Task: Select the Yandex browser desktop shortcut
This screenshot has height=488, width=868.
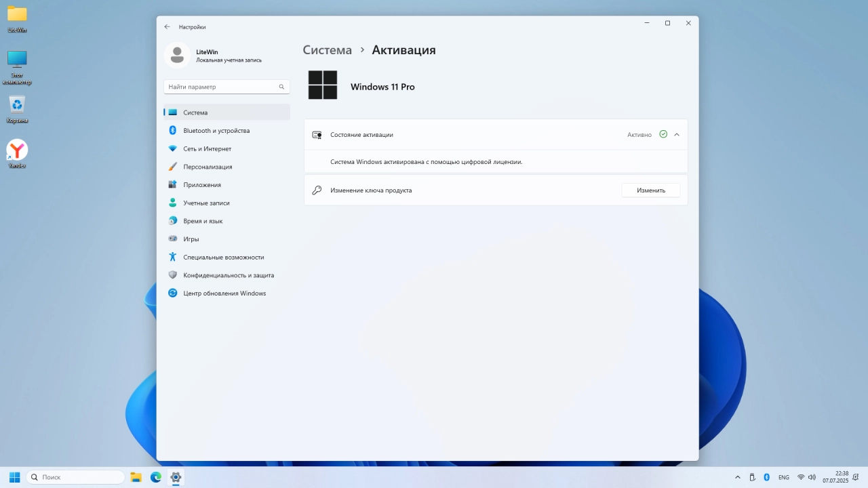Action: click(17, 154)
